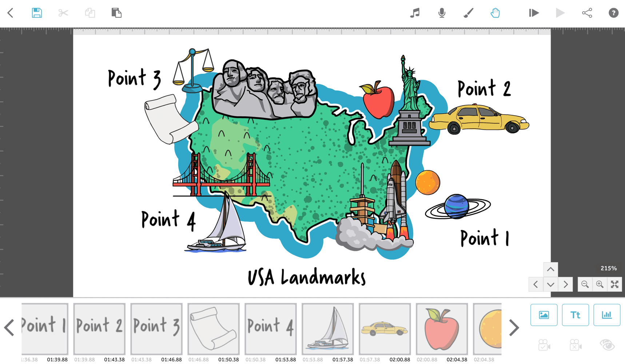
Task: Open the help menu
Action: (613, 13)
